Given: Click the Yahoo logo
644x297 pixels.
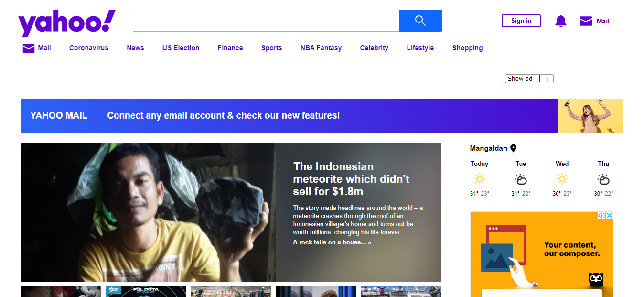Looking at the screenshot, I should (x=67, y=23).
